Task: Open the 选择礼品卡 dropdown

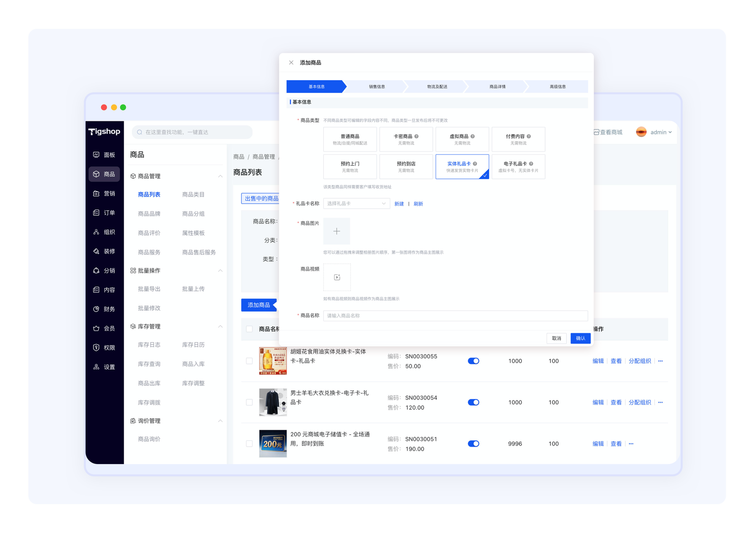Action: click(357, 203)
